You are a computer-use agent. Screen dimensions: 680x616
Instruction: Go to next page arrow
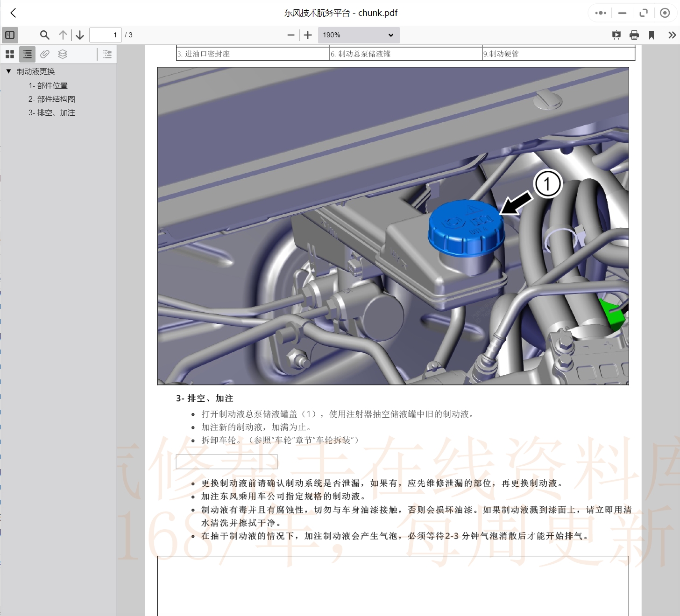(x=80, y=35)
